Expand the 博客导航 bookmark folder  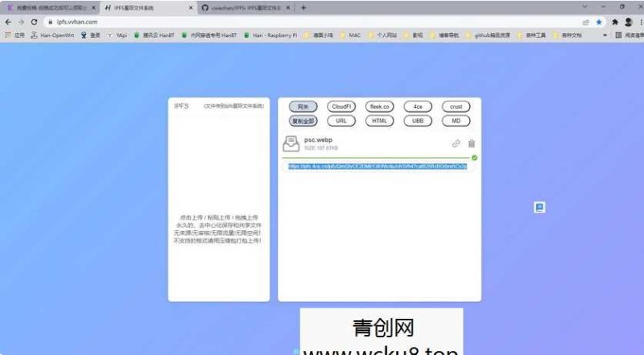pyautogui.click(x=444, y=35)
